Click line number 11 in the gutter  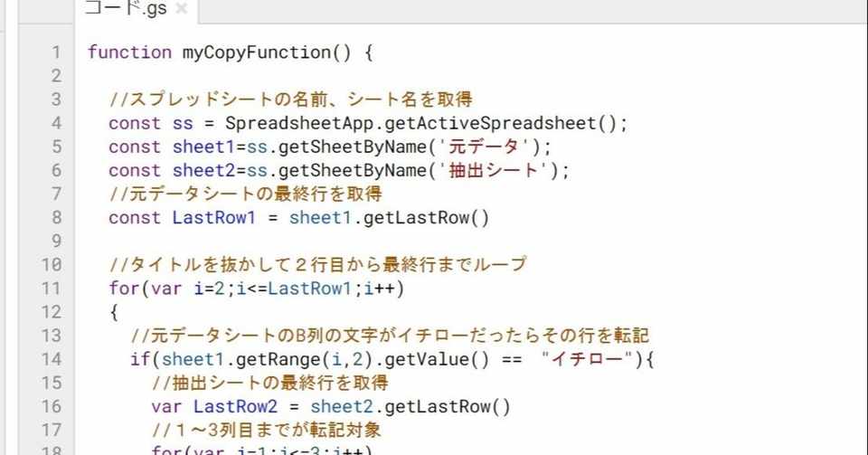click(x=56, y=289)
